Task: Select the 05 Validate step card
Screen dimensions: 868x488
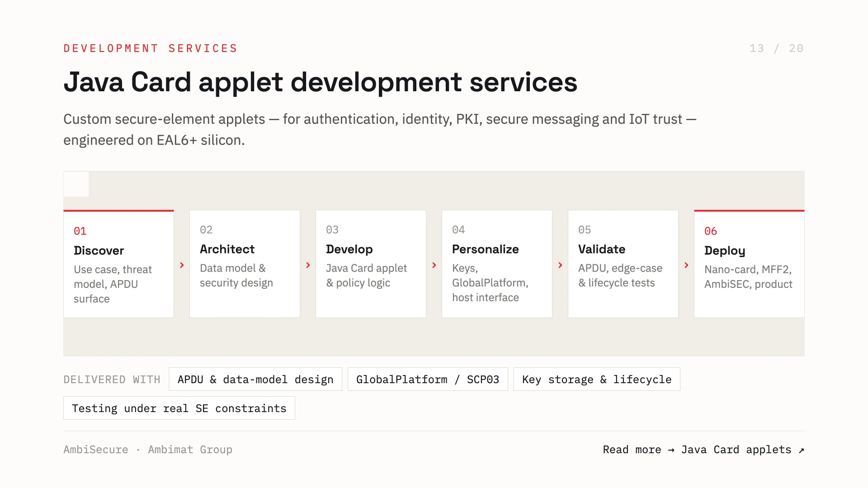Action: pyautogui.click(x=623, y=264)
